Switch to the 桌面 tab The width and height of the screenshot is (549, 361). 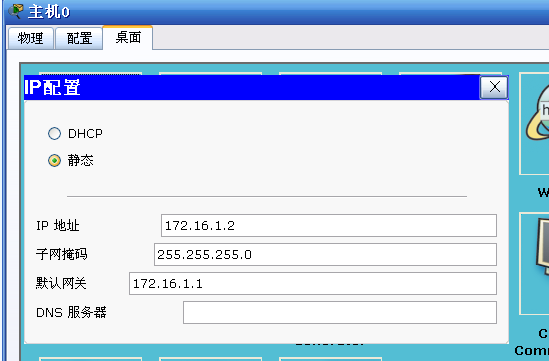(128, 37)
